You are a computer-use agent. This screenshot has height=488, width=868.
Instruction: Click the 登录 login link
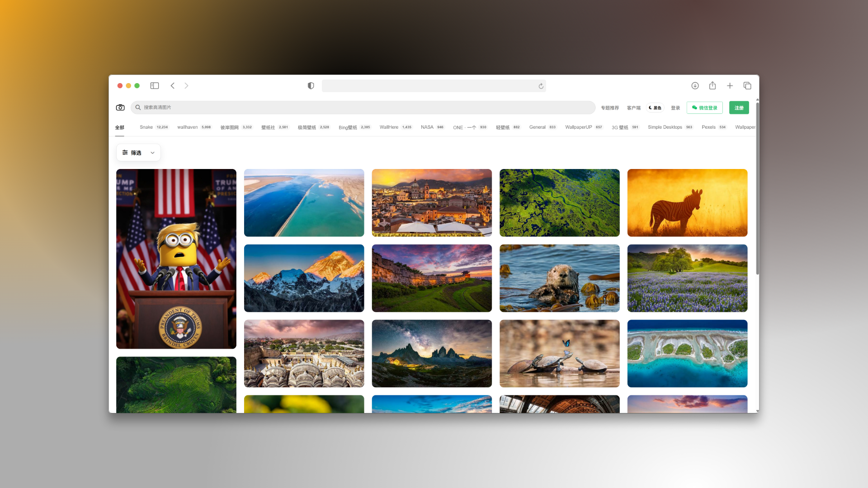coord(675,108)
